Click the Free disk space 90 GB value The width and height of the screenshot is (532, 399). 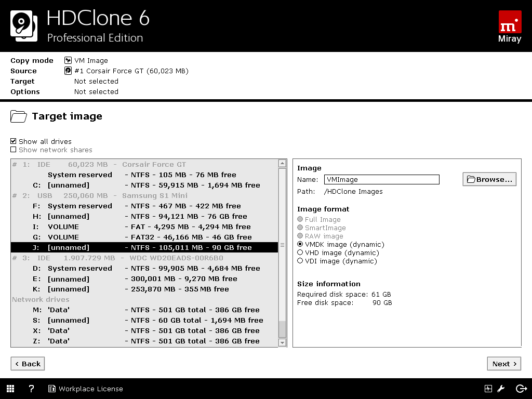382,303
